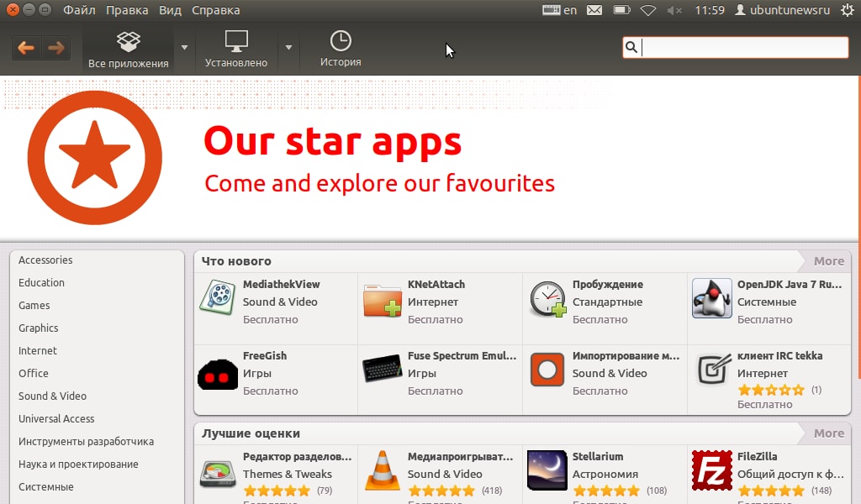Screen dimensions: 861x504
Task: Select the Наука и проектирование category
Action: tap(78, 464)
